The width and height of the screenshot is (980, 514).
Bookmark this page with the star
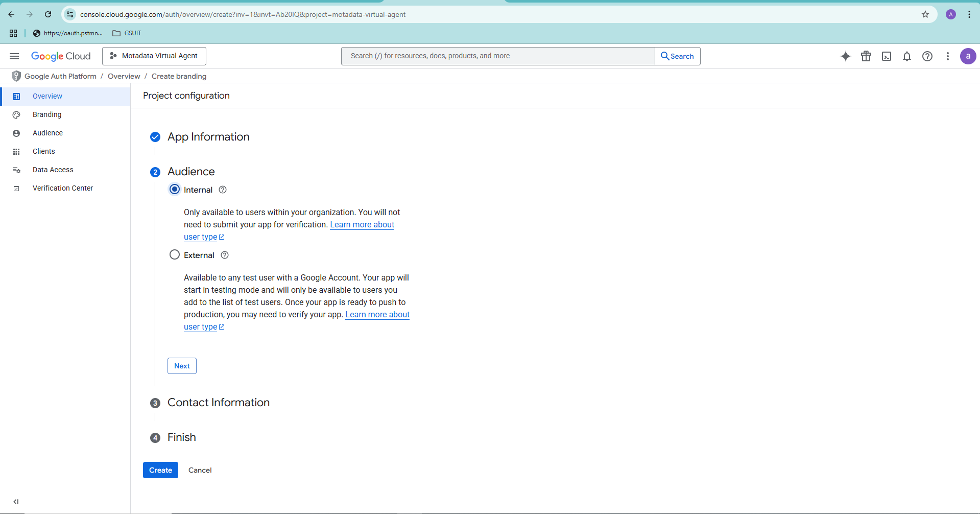coord(925,14)
